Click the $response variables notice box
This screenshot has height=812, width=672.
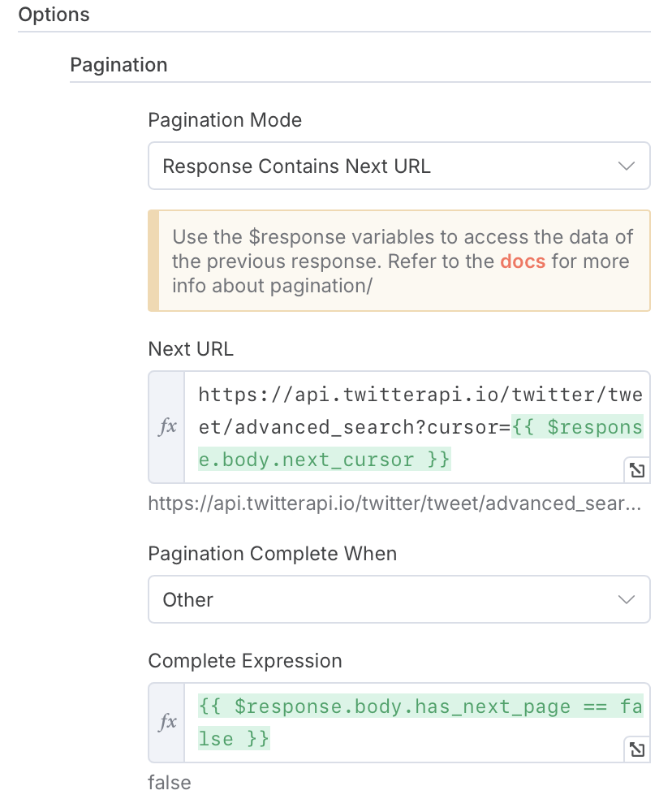point(399,261)
